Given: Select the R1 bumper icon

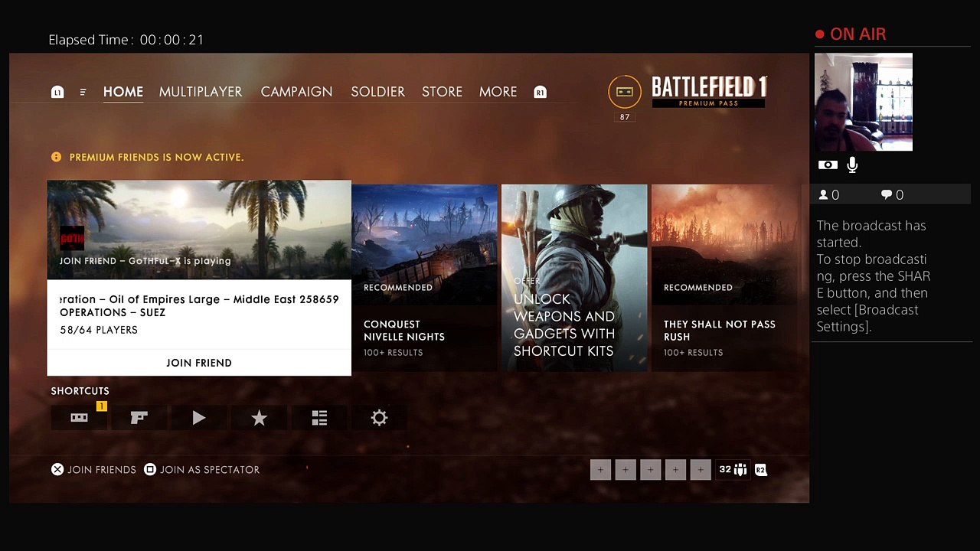Looking at the screenshot, I should [x=540, y=92].
